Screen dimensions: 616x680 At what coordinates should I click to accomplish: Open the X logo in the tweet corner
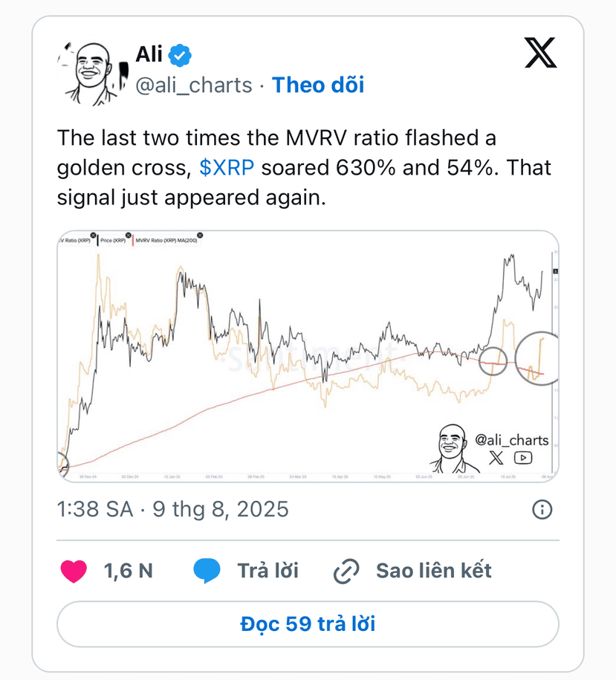click(540, 53)
